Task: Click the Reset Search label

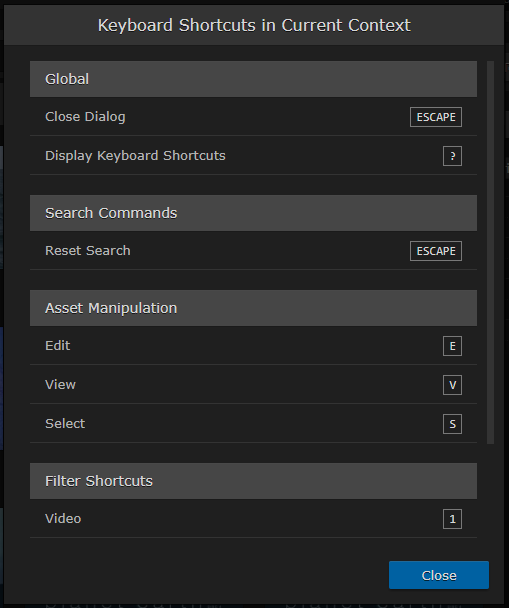Action: coord(88,250)
